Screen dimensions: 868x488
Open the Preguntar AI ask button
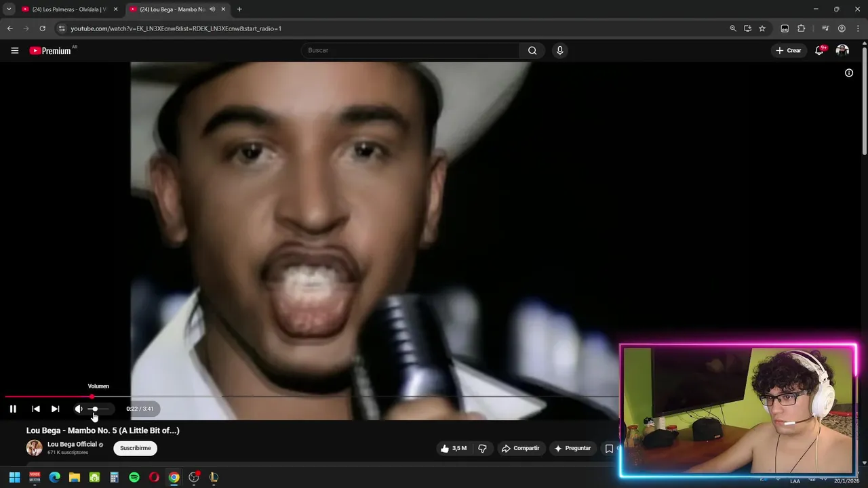pyautogui.click(x=572, y=448)
